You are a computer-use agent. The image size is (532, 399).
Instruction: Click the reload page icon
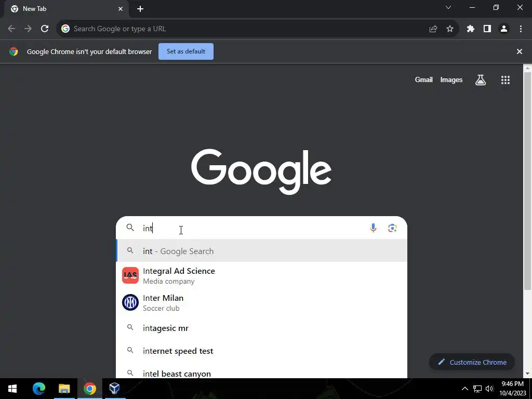45,29
